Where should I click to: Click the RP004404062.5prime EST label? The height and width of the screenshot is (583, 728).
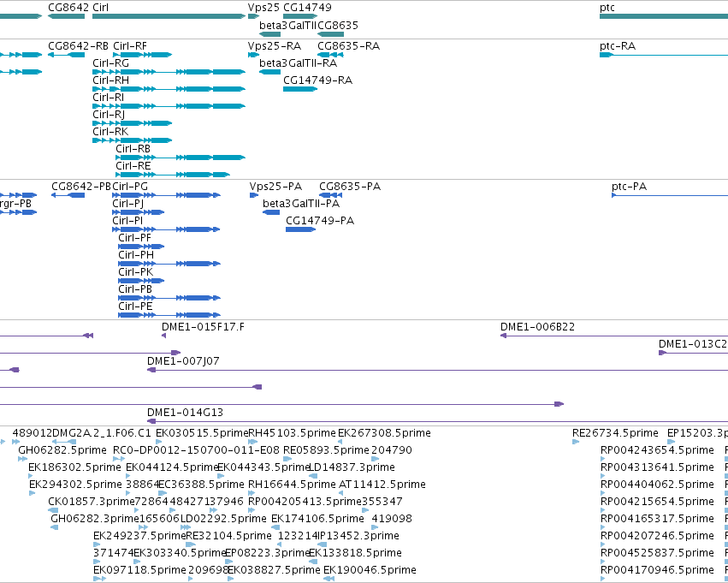pyautogui.click(x=658, y=485)
